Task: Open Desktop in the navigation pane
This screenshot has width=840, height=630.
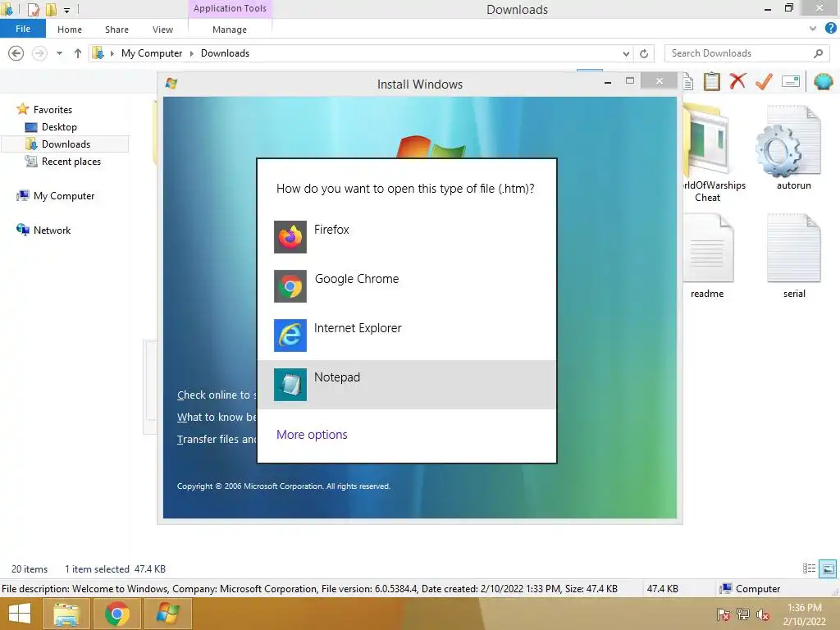Action: (x=59, y=127)
